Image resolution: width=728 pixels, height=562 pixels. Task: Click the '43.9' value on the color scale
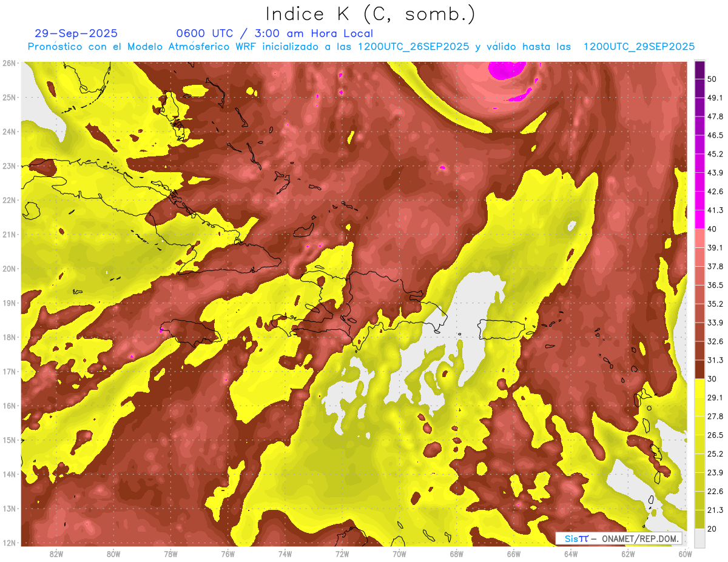click(715, 173)
